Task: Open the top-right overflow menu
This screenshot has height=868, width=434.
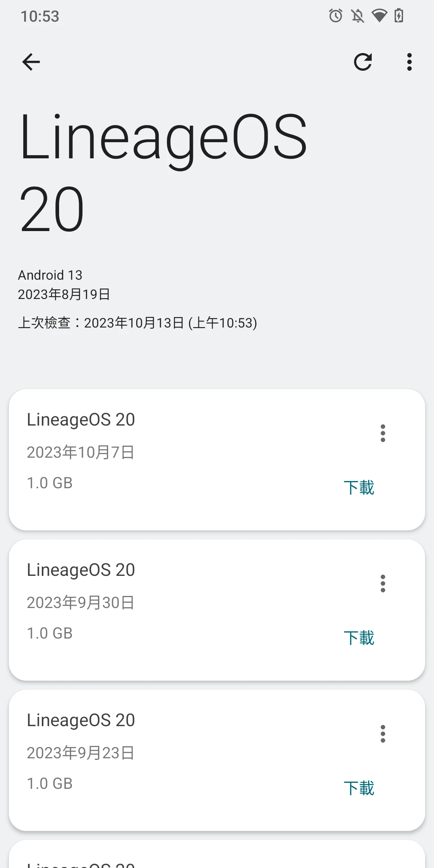Action: [409, 62]
